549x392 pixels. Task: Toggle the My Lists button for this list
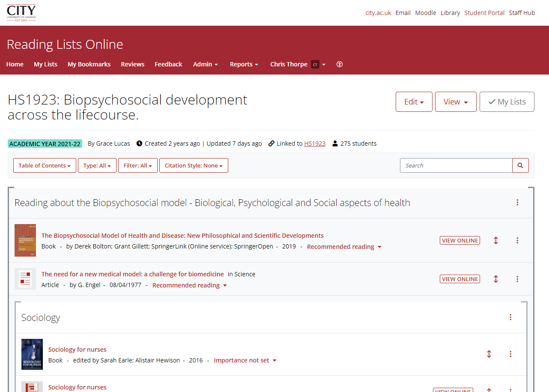click(507, 102)
